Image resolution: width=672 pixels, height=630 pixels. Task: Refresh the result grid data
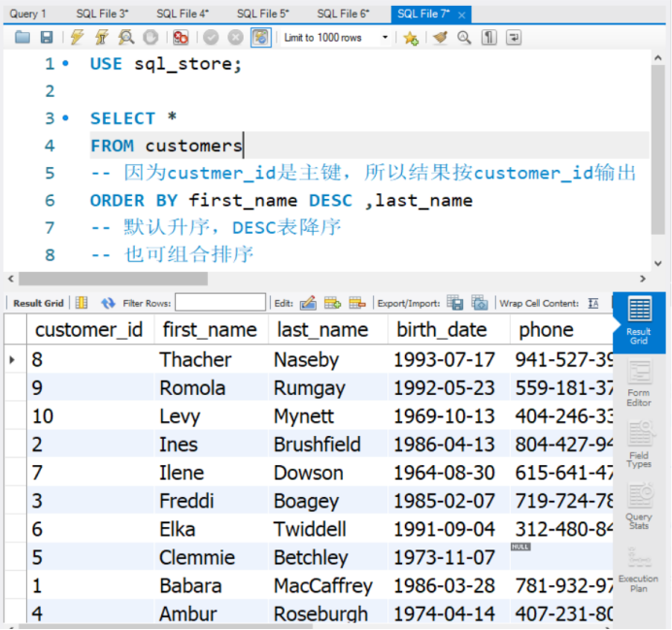pyautogui.click(x=108, y=303)
